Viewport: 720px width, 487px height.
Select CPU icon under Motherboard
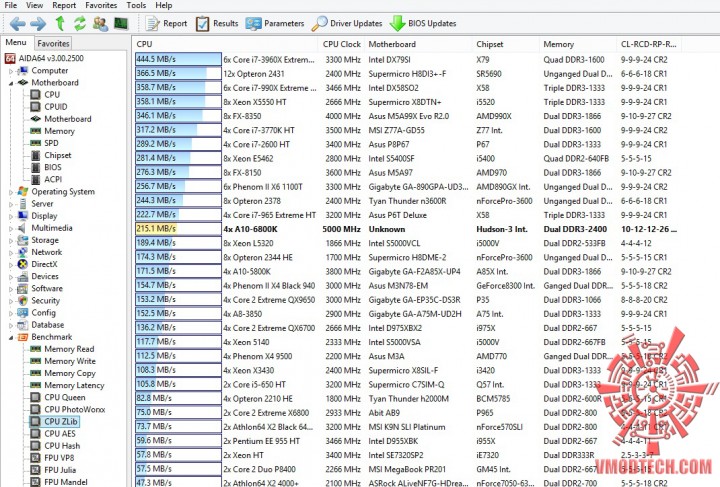coord(35,95)
